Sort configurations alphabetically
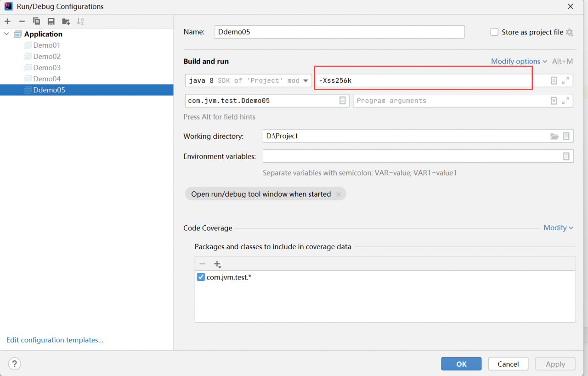Viewport: 588px width, 376px height. pyautogui.click(x=80, y=21)
